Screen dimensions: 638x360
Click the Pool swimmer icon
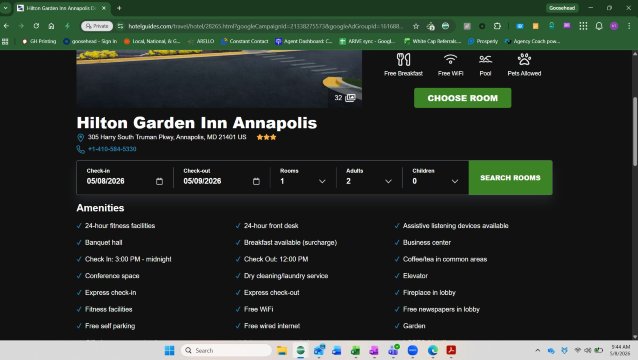485,59
